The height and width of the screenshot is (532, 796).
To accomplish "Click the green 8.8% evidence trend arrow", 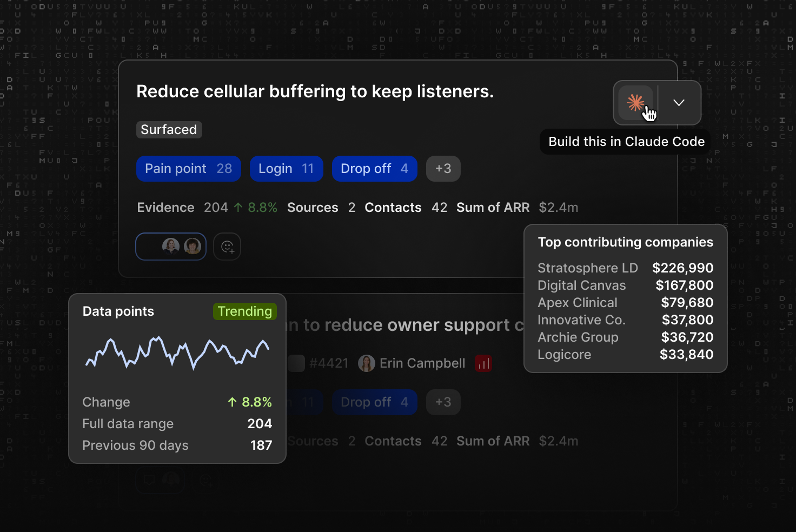I will [238, 208].
